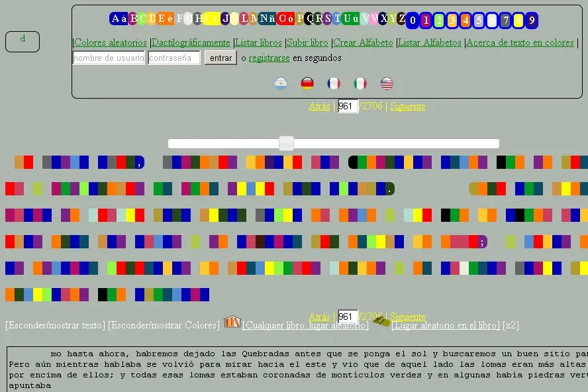Open the Crear Alfabeto link

pos(363,42)
